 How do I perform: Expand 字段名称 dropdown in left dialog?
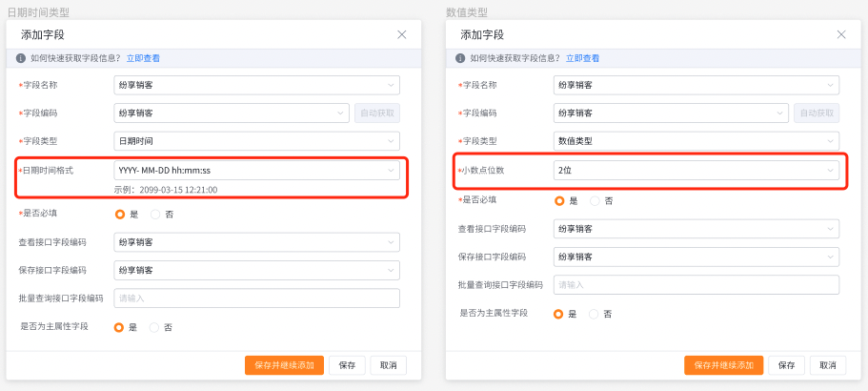[257, 85]
